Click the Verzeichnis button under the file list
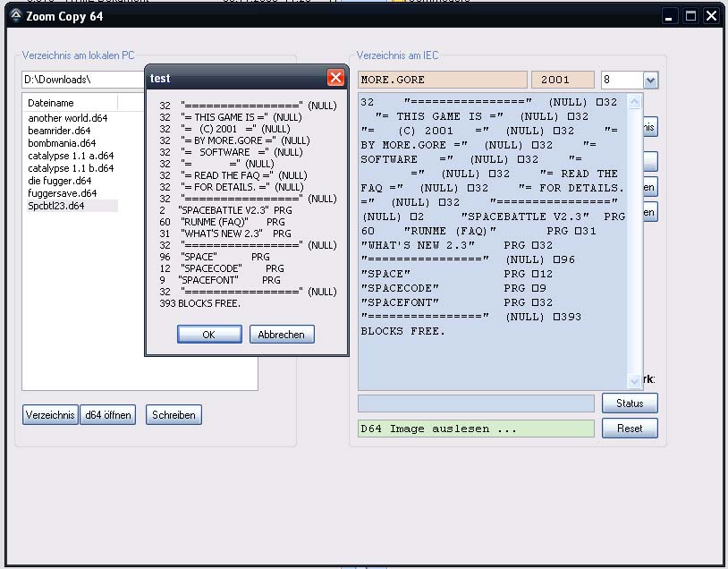 [50, 415]
